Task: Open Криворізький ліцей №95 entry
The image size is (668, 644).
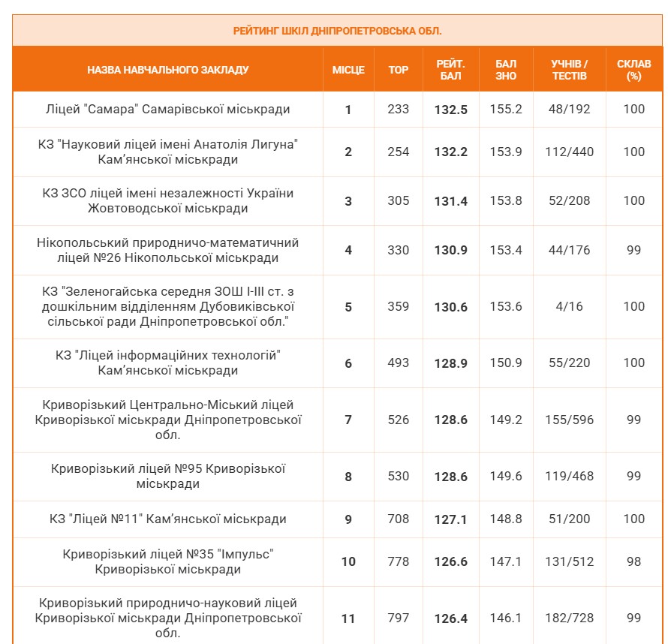Action: click(x=167, y=476)
